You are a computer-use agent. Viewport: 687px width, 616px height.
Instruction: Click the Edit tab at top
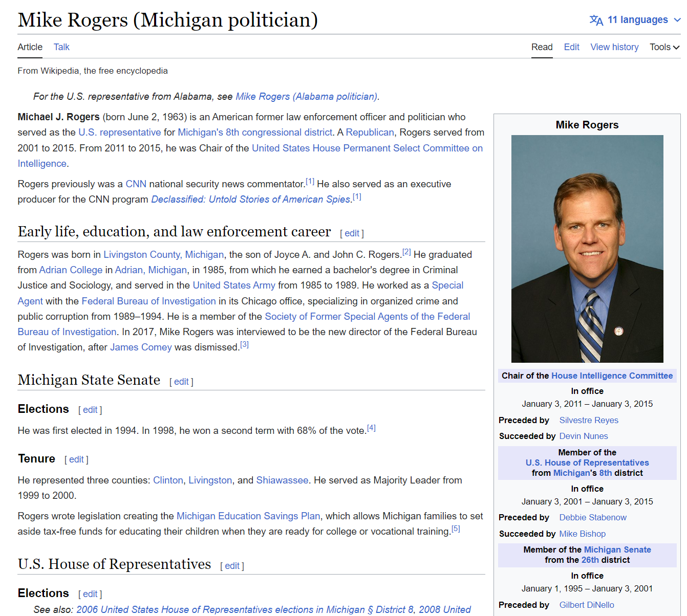[x=571, y=47]
